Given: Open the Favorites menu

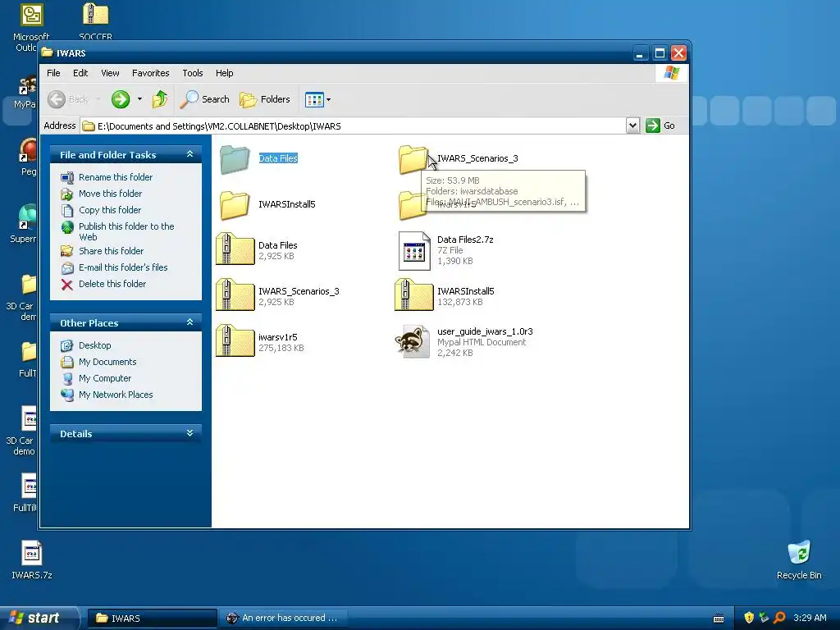Looking at the screenshot, I should 151,73.
